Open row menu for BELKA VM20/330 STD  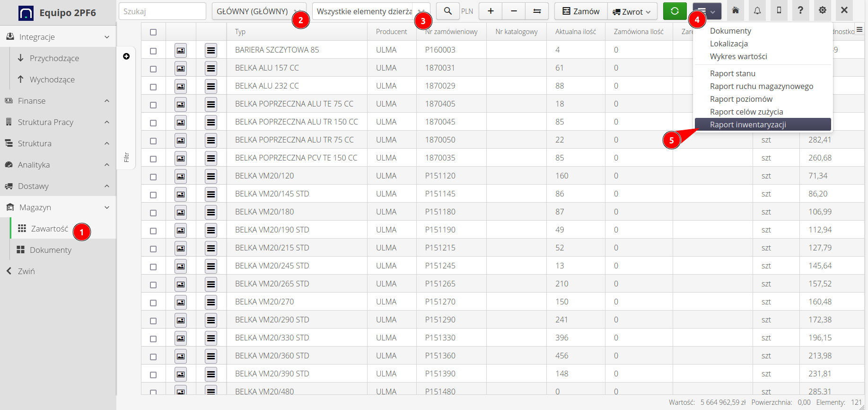click(211, 338)
